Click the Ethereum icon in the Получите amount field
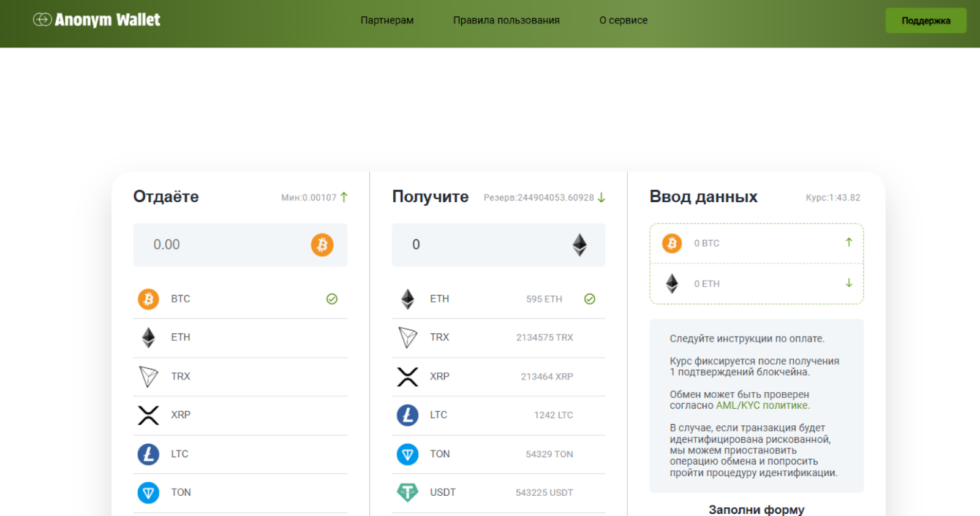The height and width of the screenshot is (516, 980). pyautogui.click(x=579, y=245)
